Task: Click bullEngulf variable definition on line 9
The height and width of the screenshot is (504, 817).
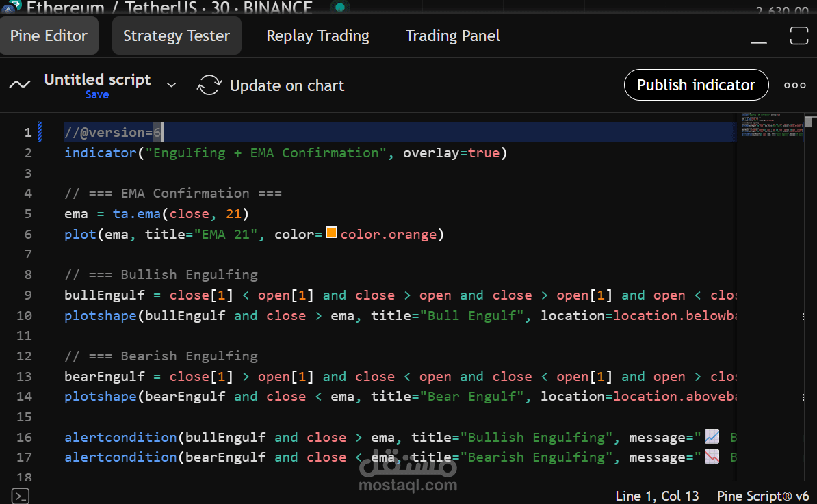Action: point(104,295)
